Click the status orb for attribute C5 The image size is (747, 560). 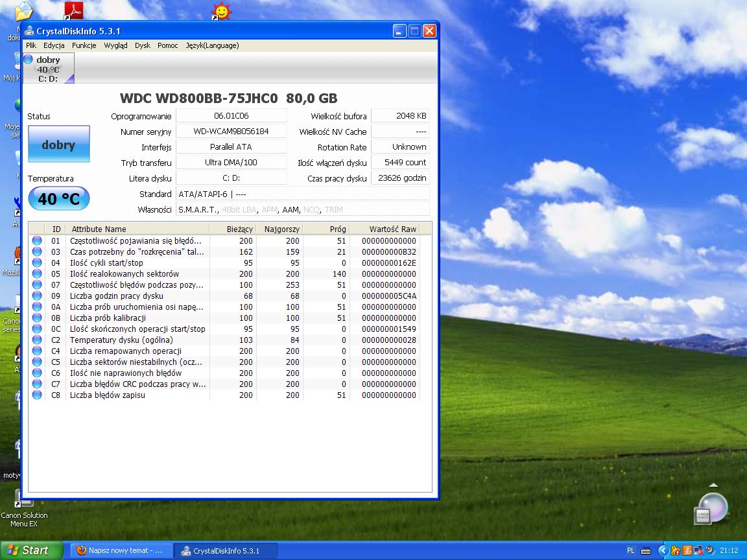pyautogui.click(x=37, y=362)
